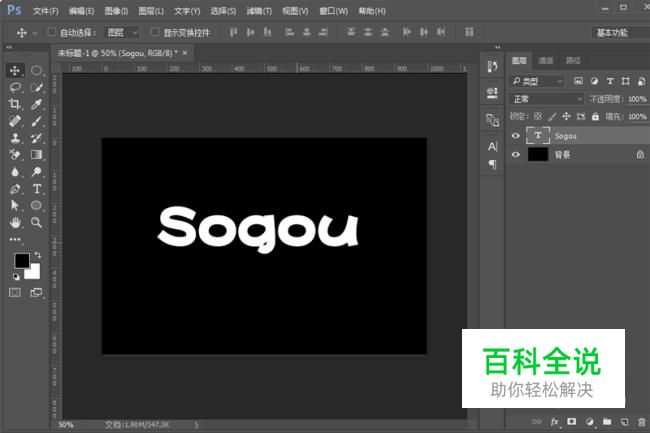Viewport: 650px width, 433px height.
Task: Open the Layer menu
Action: coord(151,11)
